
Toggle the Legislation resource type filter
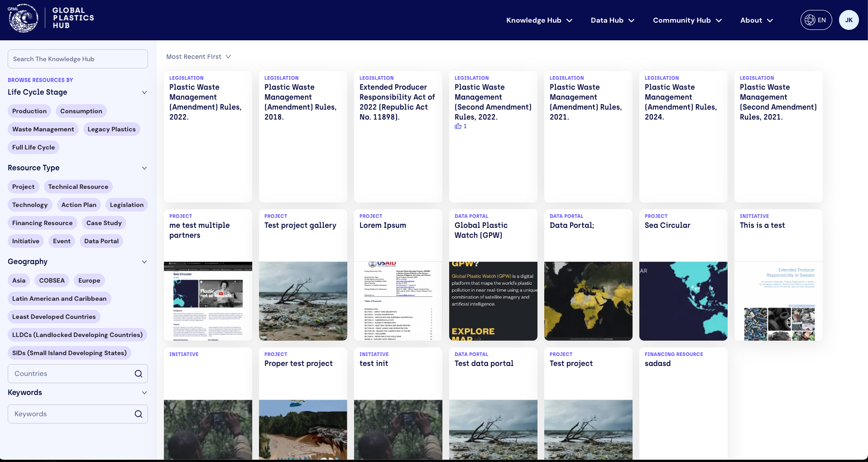(x=126, y=205)
